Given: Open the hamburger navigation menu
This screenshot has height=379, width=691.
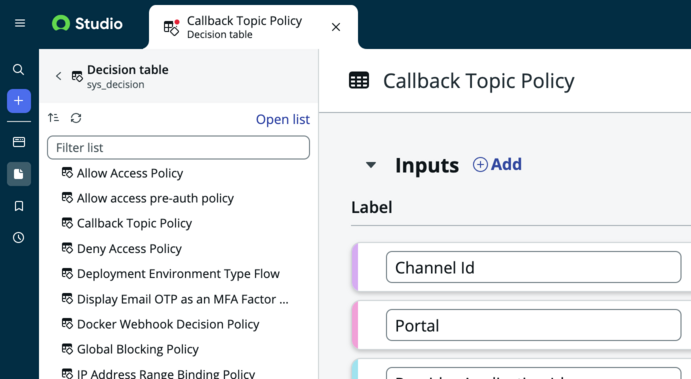Looking at the screenshot, I should [x=20, y=23].
